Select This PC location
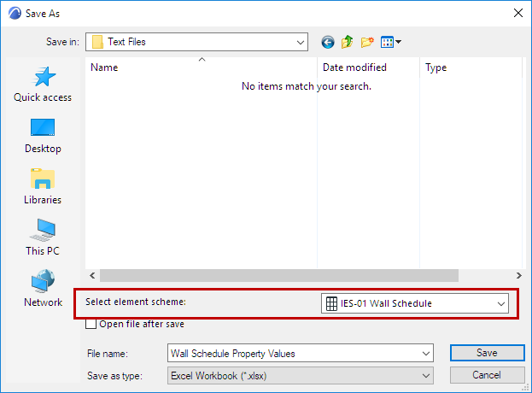 click(x=43, y=238)
